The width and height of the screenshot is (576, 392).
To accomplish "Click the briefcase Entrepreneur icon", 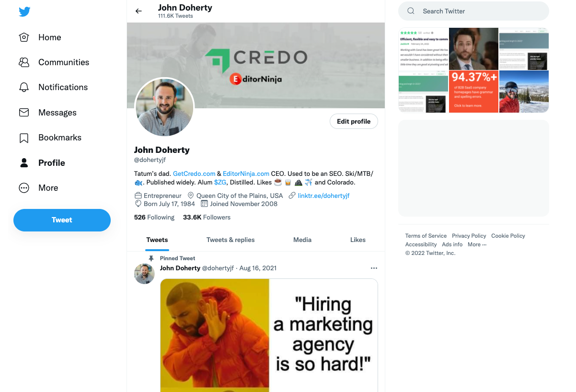I will (138, 196).
